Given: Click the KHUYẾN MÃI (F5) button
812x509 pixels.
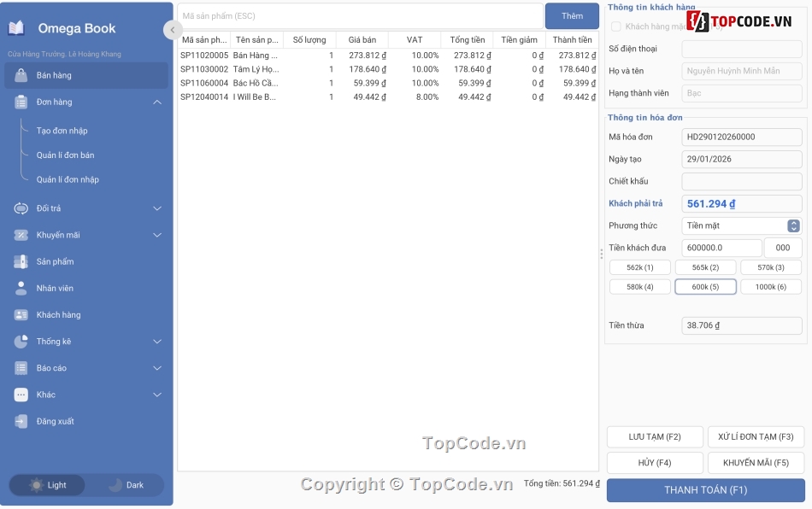Looking at the screenshot, I should pos(756,463).
